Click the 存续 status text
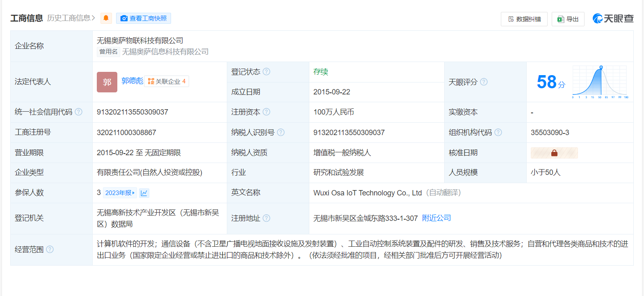This screenshot has width=644, height=296. [x=321, y=72]
